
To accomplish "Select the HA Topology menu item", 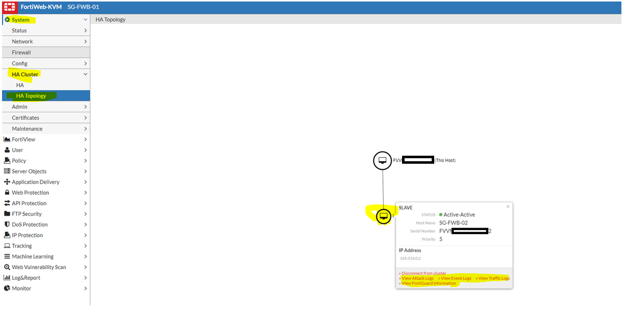I will pyautogui.click(x=46, y=95).
